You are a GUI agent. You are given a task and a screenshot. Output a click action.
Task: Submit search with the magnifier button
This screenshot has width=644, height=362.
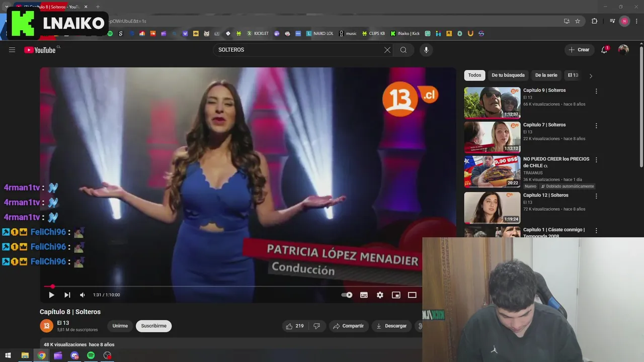pyautogui.click(x=404, y=50)
